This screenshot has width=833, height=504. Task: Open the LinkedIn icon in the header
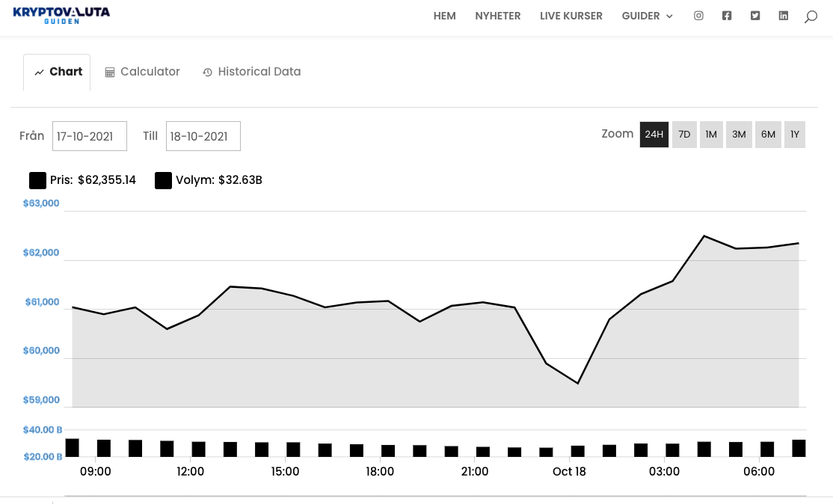point(783,15)
